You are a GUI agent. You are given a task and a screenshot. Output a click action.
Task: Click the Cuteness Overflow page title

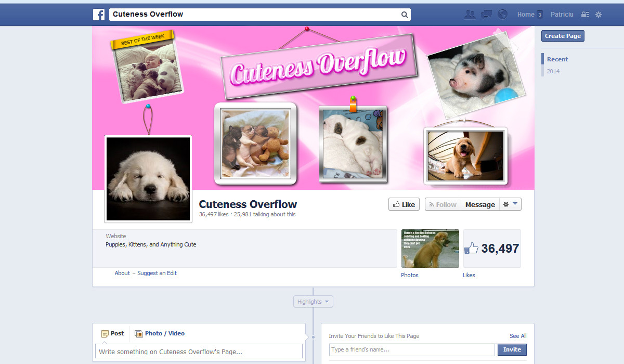point(248,204)
